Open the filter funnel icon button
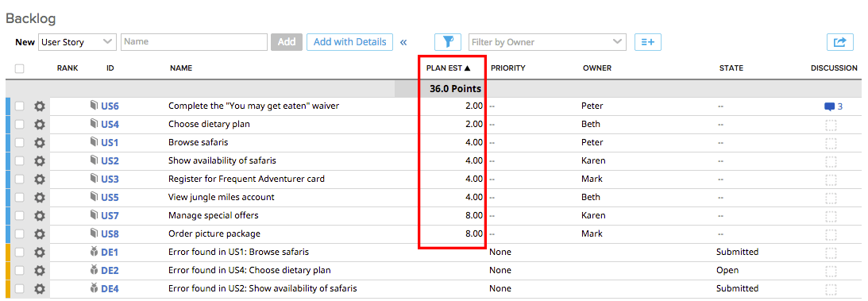Viewport: 868px width, 301px height. click(448, 42)
